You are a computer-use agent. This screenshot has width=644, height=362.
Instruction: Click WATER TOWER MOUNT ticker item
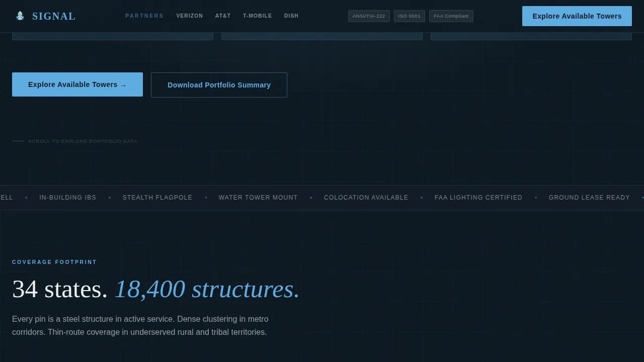[x=258, y=198]
